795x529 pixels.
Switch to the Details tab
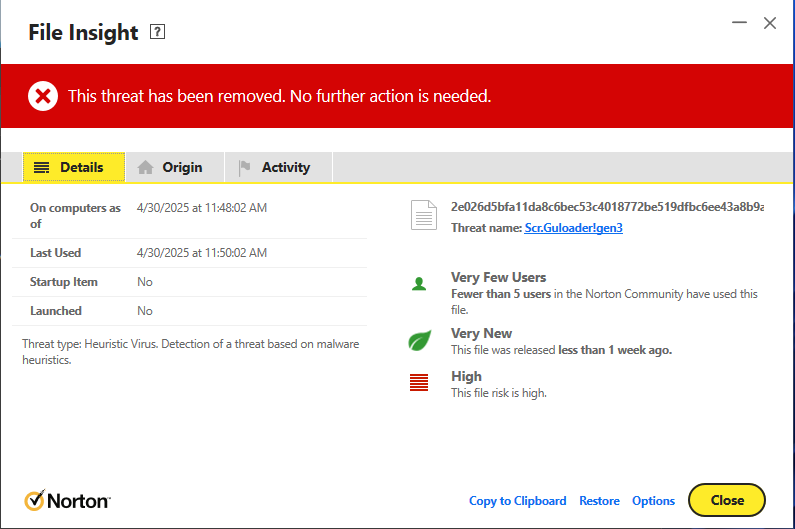click(x=74, y=167)
